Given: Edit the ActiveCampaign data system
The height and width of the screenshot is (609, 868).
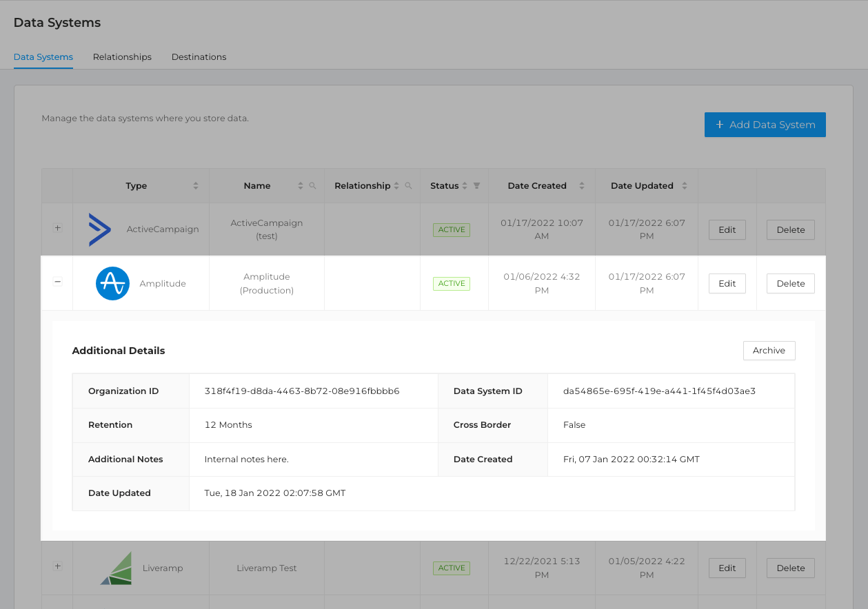Looking at the screenshot, I should (727, 230).
